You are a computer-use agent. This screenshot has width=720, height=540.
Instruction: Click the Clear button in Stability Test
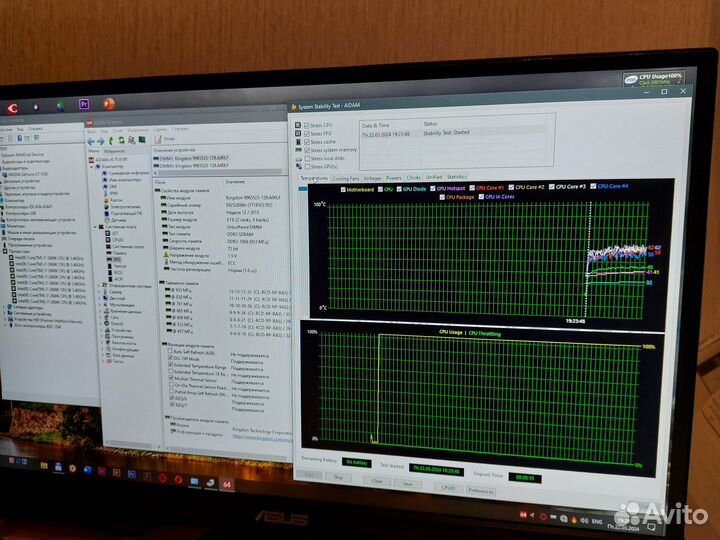377,481
